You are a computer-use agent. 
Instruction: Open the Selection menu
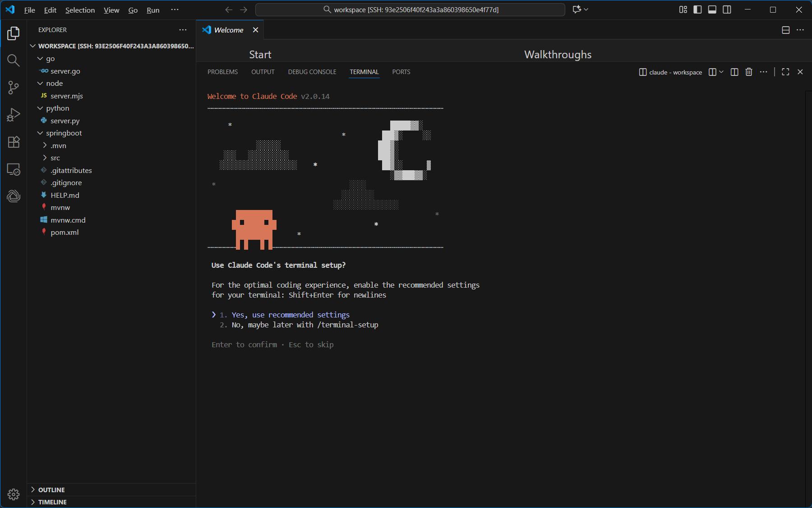(x=80, y=10)
